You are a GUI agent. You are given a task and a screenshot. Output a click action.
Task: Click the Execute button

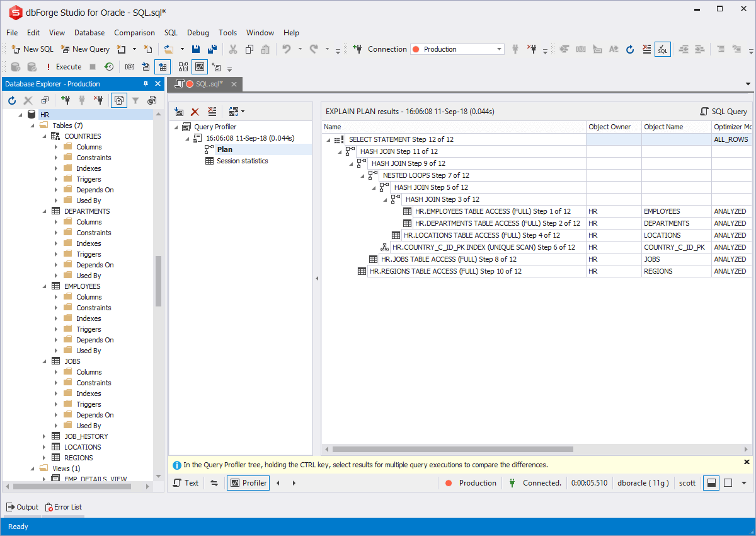(63, 67)
